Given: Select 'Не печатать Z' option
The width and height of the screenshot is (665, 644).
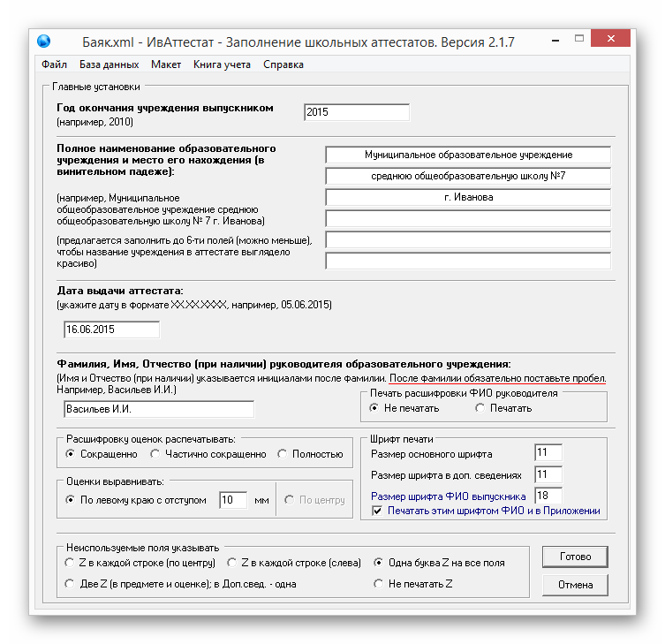Looking at the screenshot, I should (x=380, y=584).
